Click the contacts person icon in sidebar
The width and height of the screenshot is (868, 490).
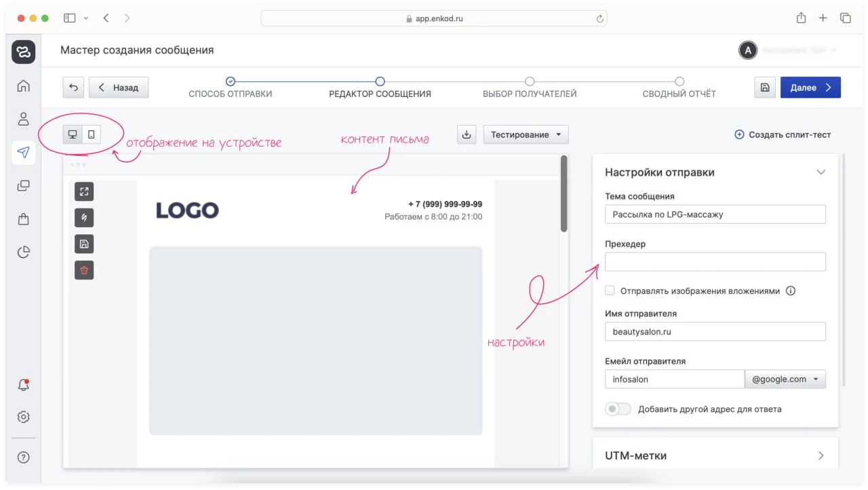(x=24, y=119)
